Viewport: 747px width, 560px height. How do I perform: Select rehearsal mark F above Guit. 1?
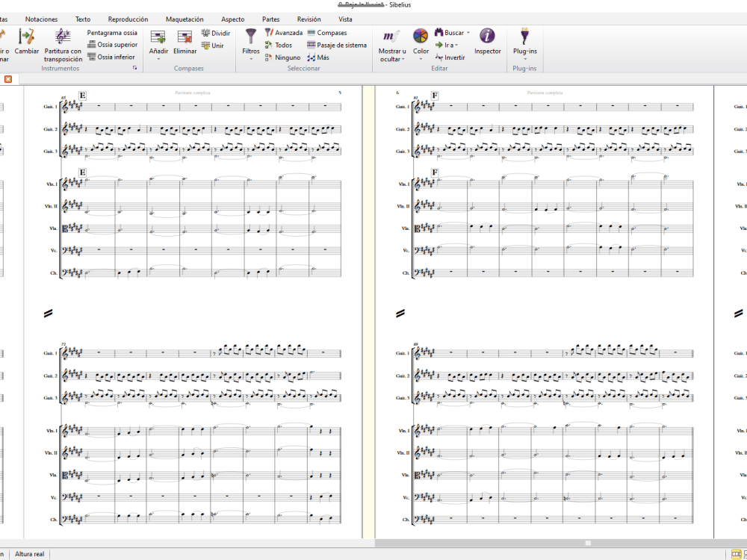tap(435, 96)
